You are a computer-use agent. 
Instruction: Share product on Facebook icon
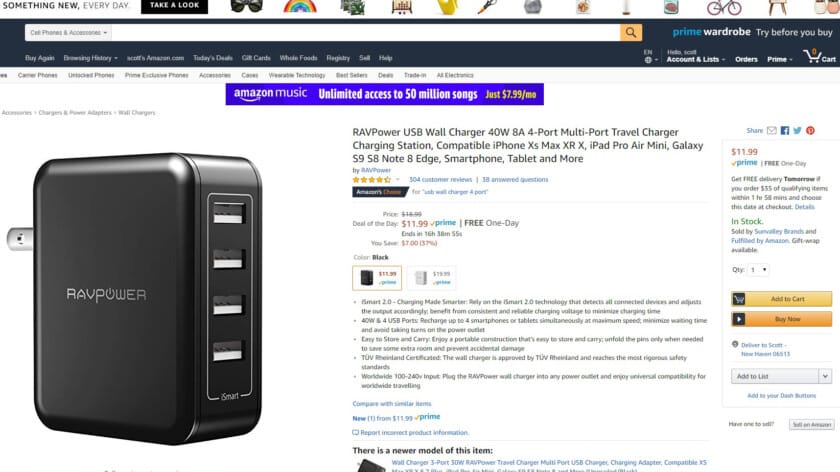click(x=785, y=131)
